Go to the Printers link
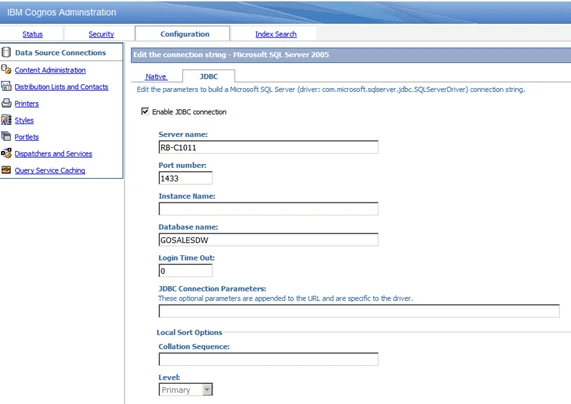 click(27, 103)
